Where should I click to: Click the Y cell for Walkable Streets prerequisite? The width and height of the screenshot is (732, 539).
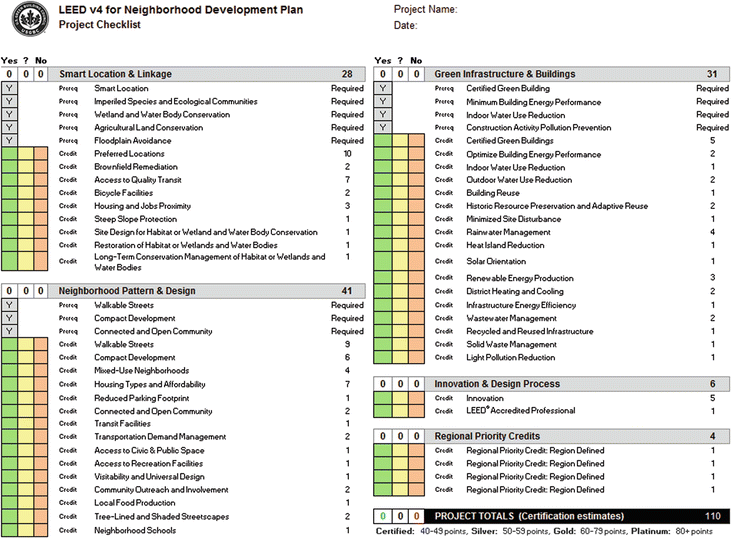tap(9, 305)
